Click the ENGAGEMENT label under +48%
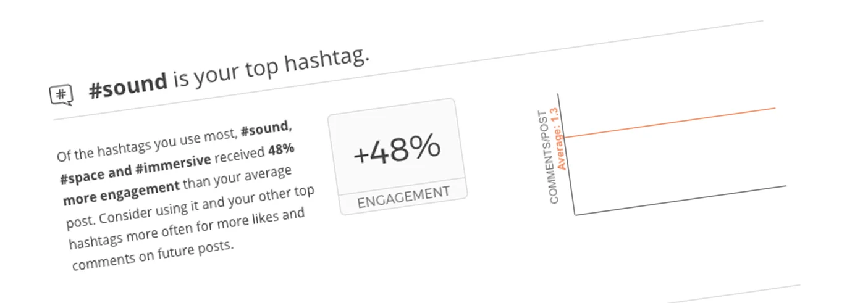 point(403,196)
